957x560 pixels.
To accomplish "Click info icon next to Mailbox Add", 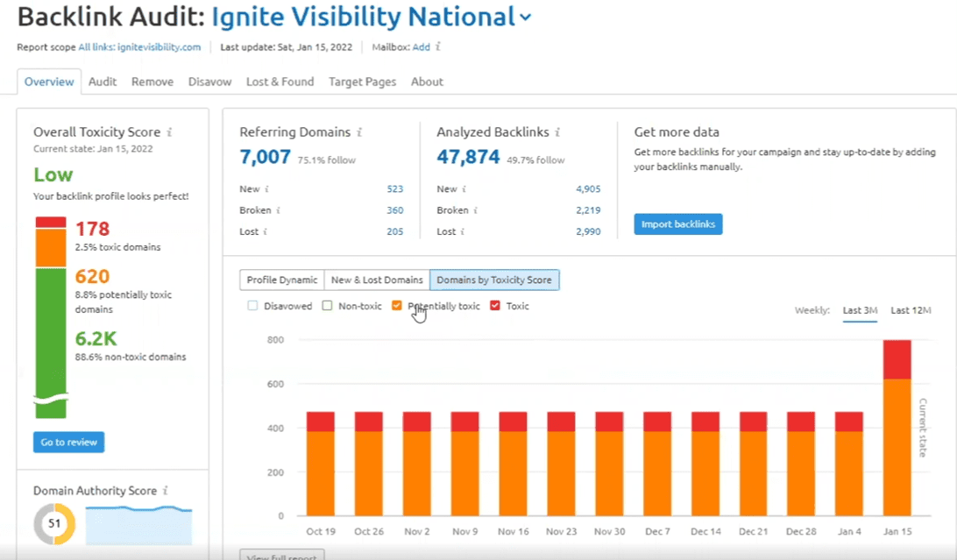I will 438,47.
